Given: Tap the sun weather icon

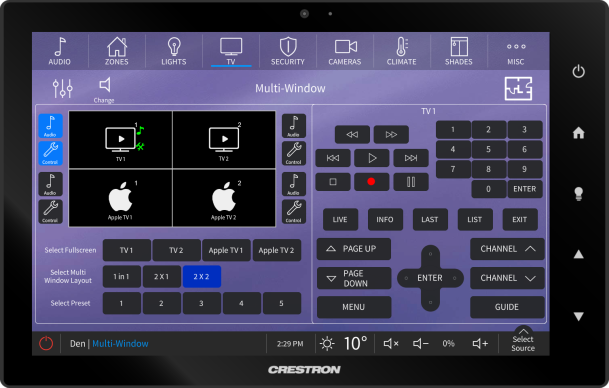Looking at the screenshot, I should coord(327,344).
